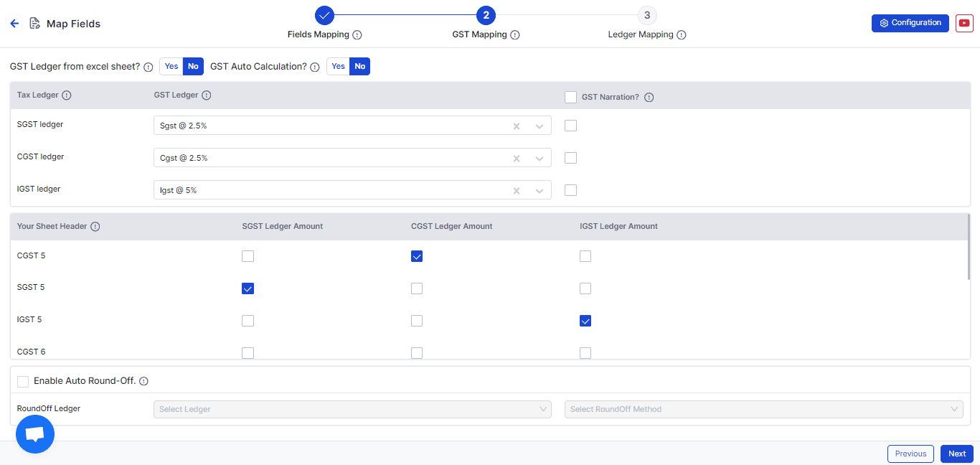Open the chat support bubble
Screen dimensions: 980x465
coord(35,434)
